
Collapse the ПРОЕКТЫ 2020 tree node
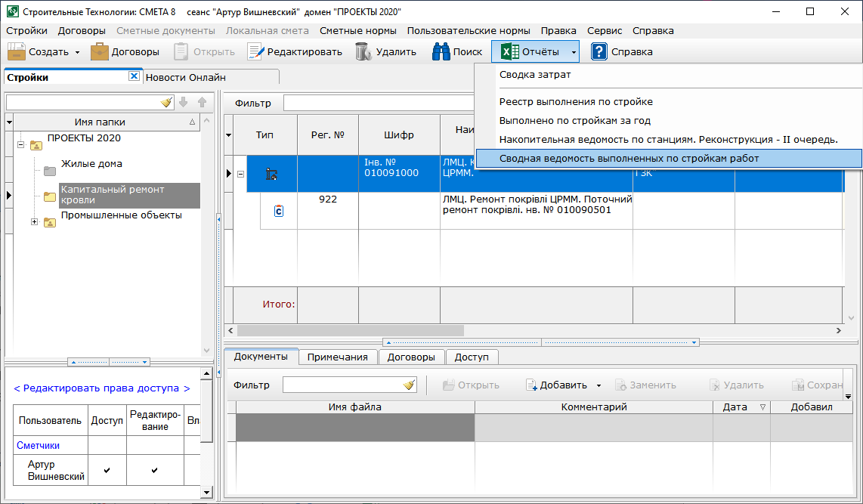(x=21, y=144)
